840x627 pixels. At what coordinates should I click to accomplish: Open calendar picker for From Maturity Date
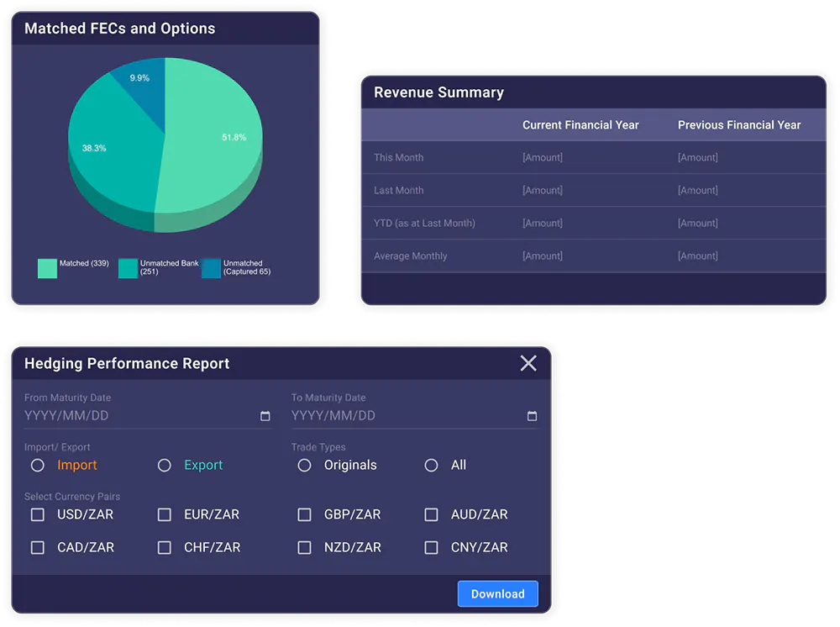tap(265, 416)
